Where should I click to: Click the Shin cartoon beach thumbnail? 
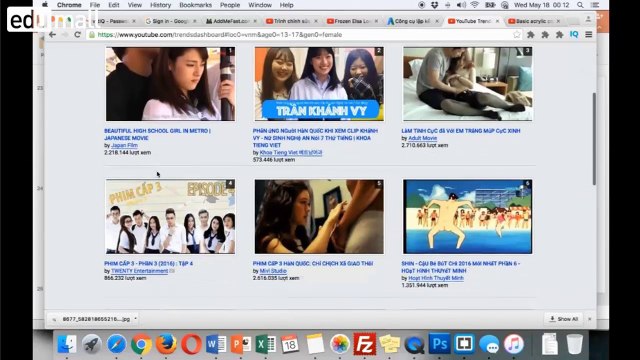point(467,216)
